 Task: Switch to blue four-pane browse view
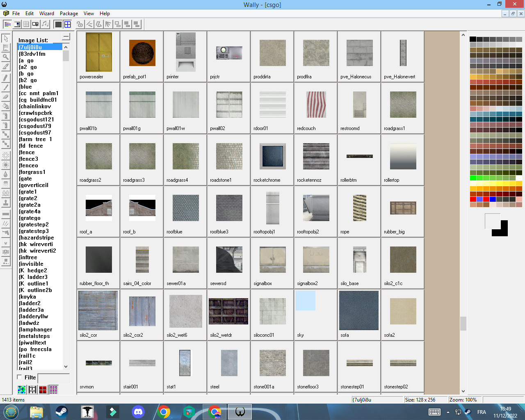pyautogui.click(x=68, y=25)
